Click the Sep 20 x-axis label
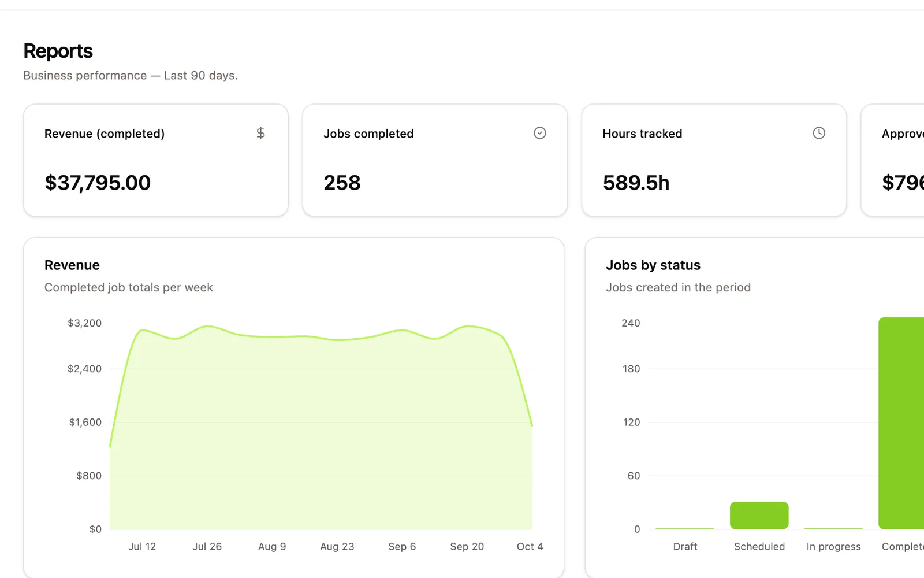924x578 pixels. pyautogui.click(x=467, y=547)
